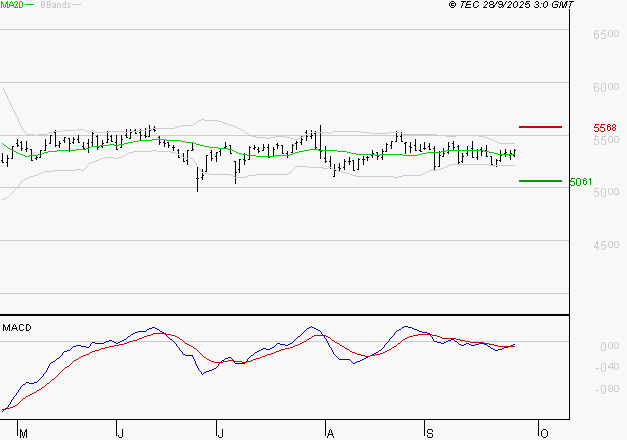The height and width of the screenshot is (440, 627).
Task: Click the green MA20 legend line sample
Action: [29, 5]
